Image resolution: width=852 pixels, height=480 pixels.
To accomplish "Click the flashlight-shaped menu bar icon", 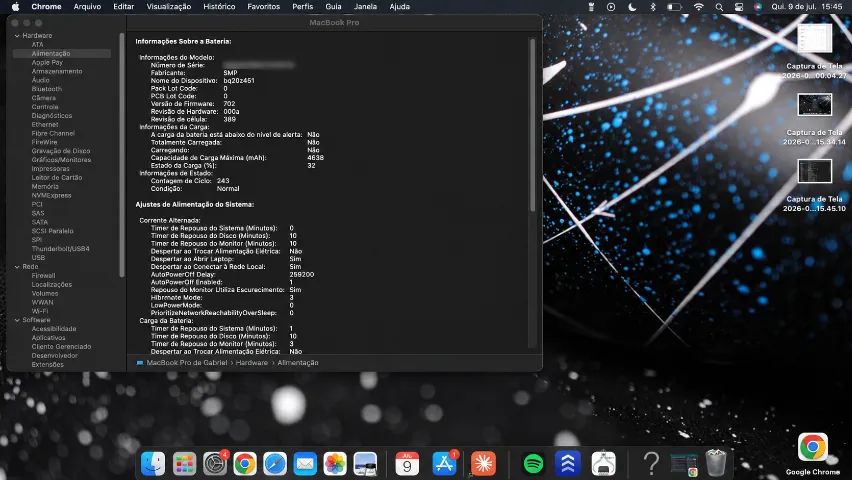I will 591,7.
